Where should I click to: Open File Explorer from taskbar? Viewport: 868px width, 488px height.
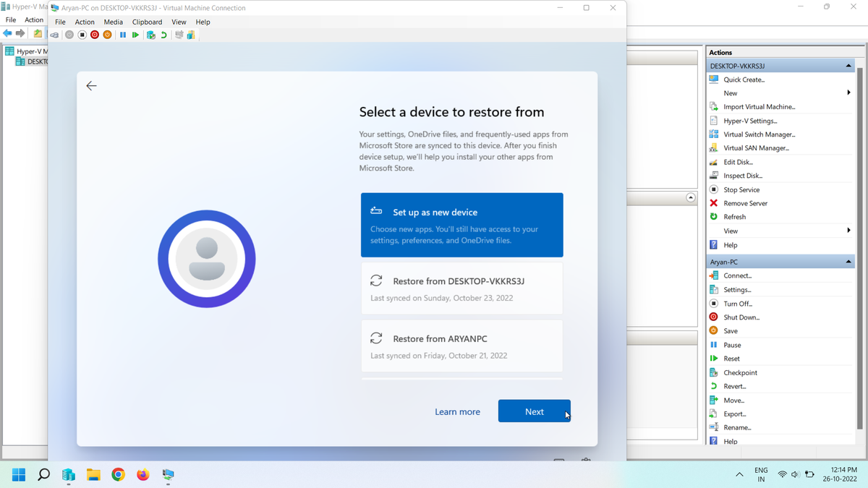click(93, 475)
